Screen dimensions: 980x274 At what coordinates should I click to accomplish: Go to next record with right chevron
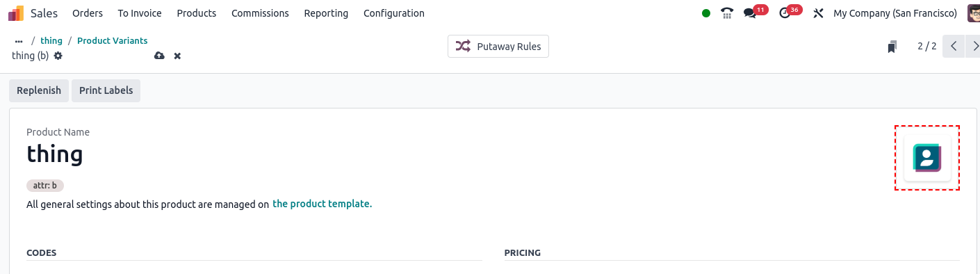973,47
